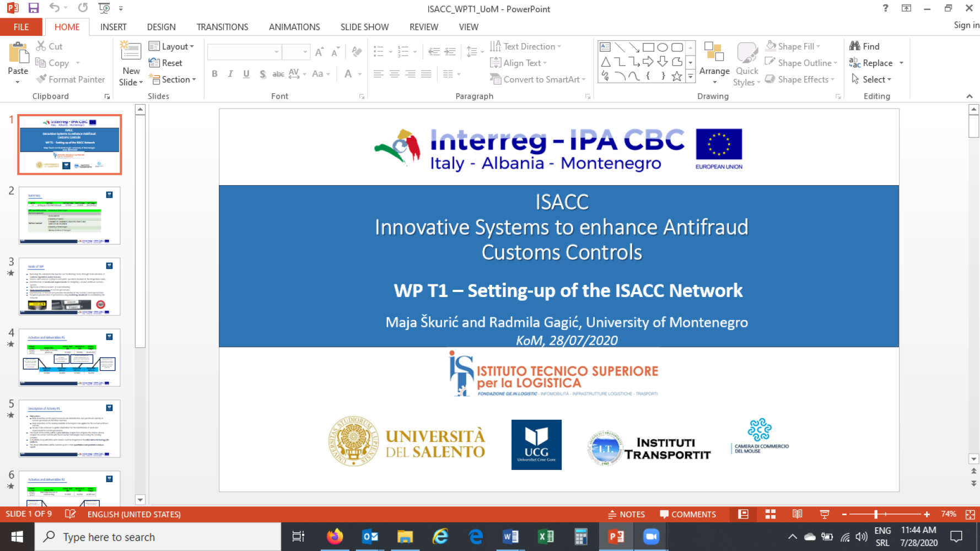Click the Find button

[x=865, y=46]
